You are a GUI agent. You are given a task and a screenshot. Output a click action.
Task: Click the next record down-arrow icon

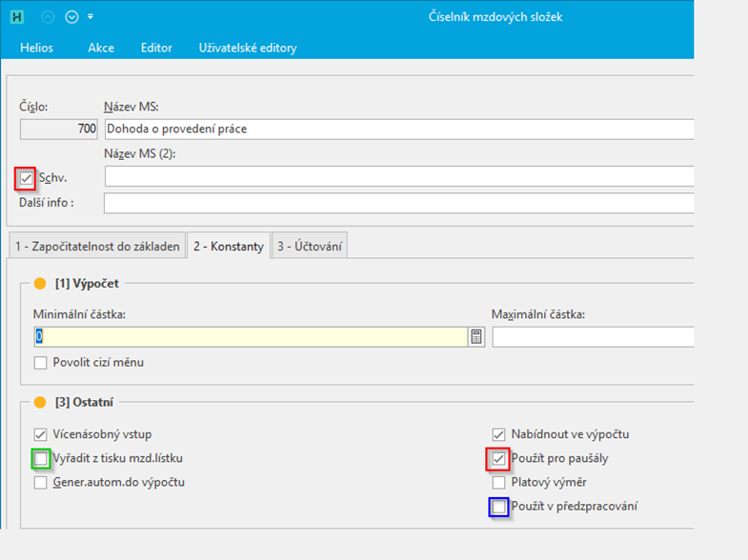71,16
